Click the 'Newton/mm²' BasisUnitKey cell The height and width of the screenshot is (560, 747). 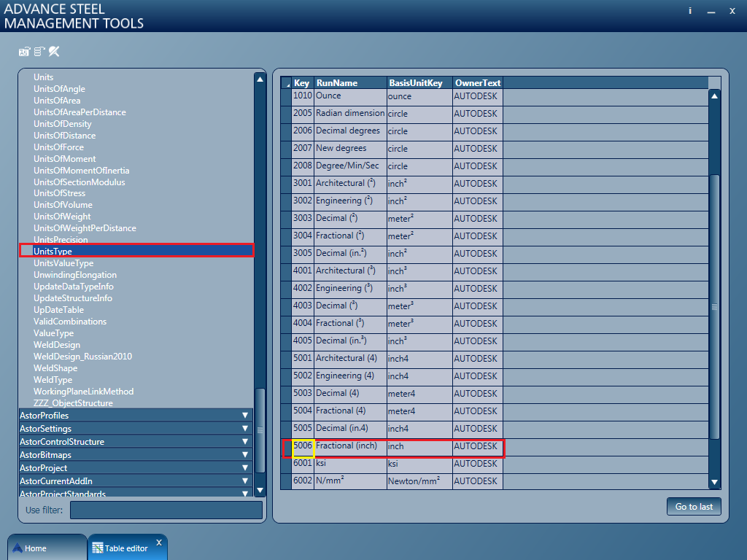pyautogui.click(x=419, y=482)
